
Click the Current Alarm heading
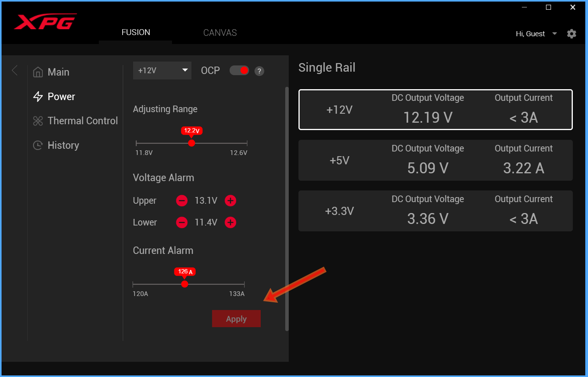point(163,250)
